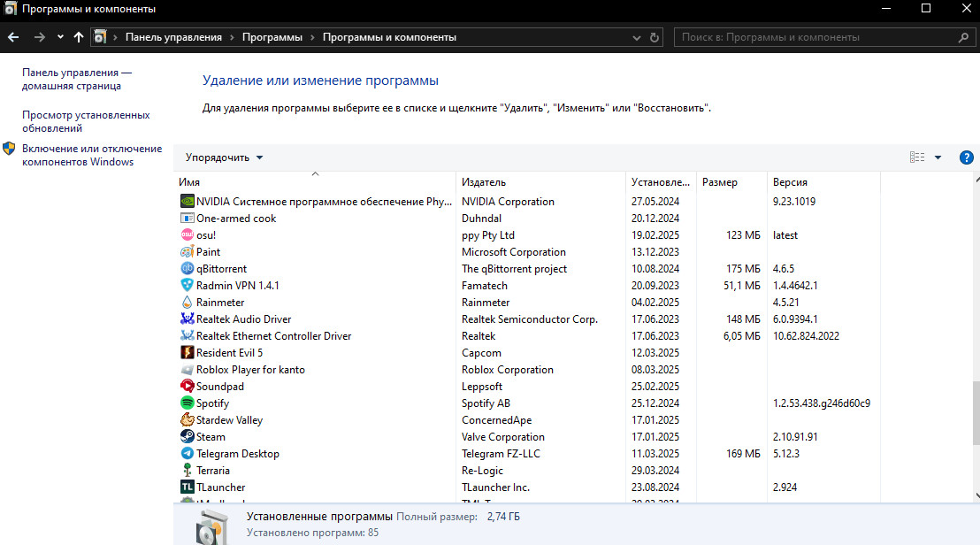Click the ConcernedApe publisher text
Screen dimensions: 980x545
click(x=496, y=420)
